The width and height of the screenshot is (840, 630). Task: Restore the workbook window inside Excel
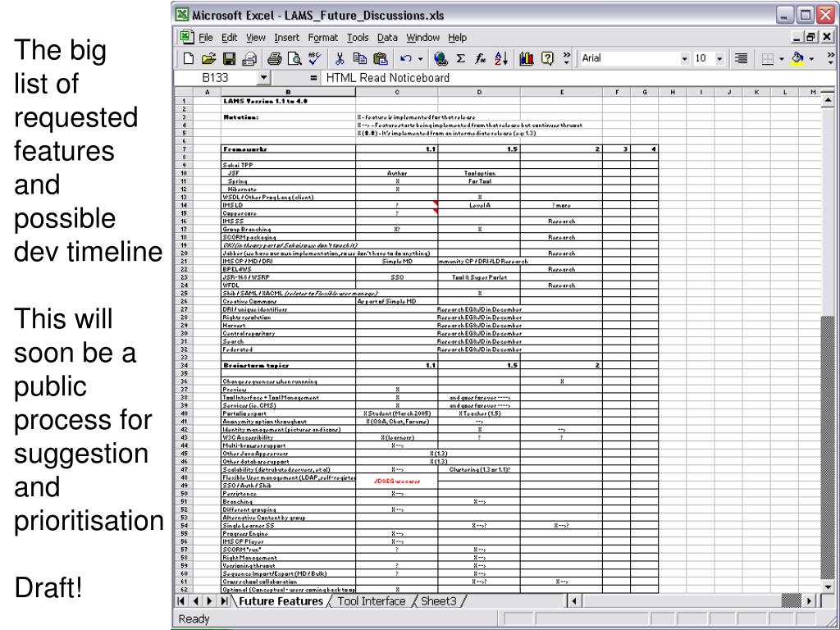pos(812,37)
